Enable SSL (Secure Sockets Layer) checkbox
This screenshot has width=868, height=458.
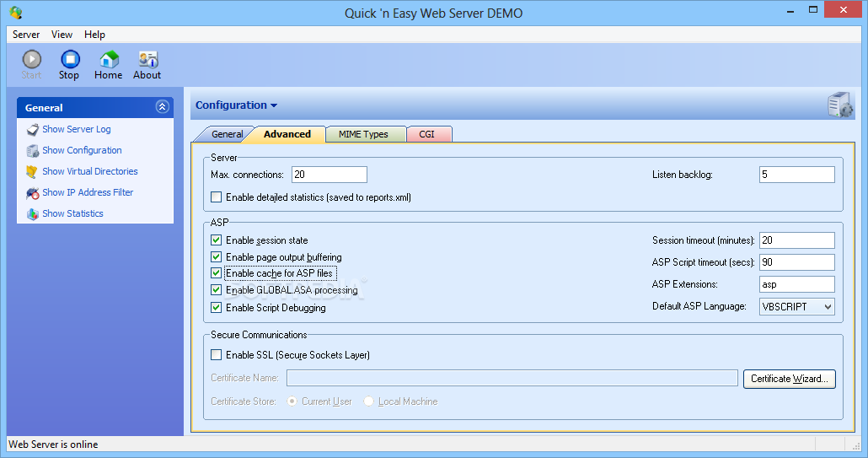click(217, 355)
